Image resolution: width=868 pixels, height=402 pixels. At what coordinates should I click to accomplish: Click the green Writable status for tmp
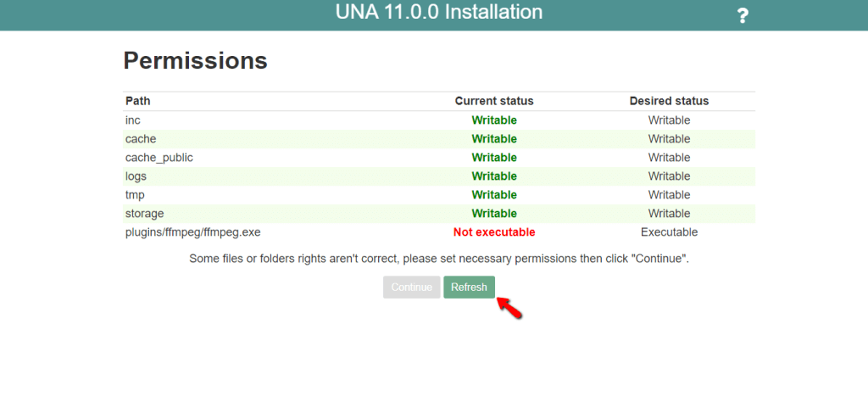coord(494,195)
